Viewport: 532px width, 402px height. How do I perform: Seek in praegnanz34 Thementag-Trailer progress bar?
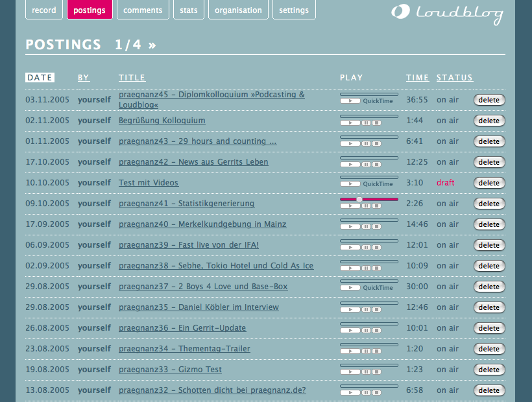(x=369, y=344)
